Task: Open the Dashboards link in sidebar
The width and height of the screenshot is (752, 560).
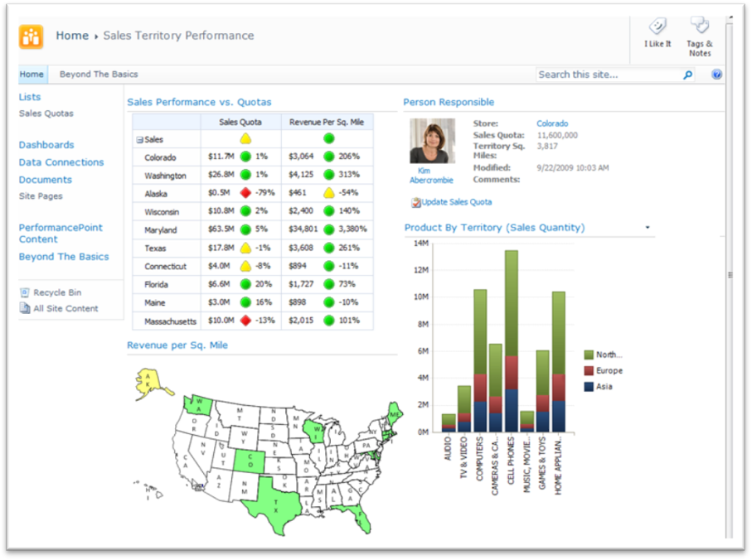Action: 46,145
